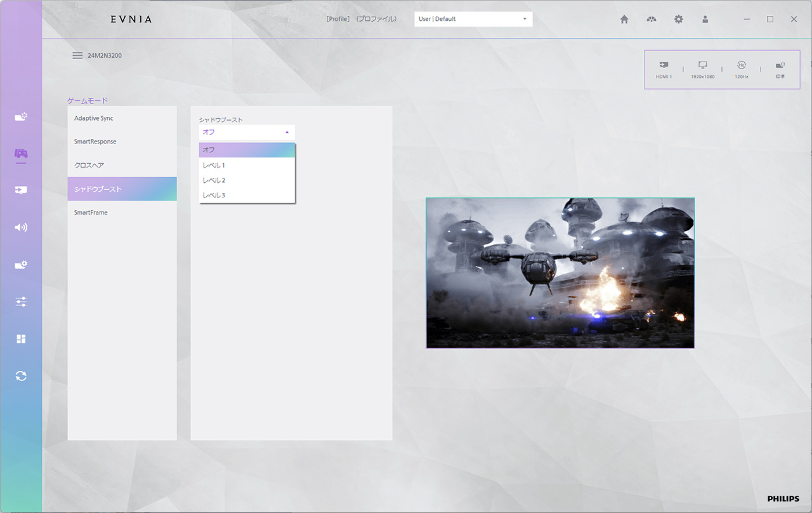Open the window layout grid sidebar icon

[x=21, y=339]
